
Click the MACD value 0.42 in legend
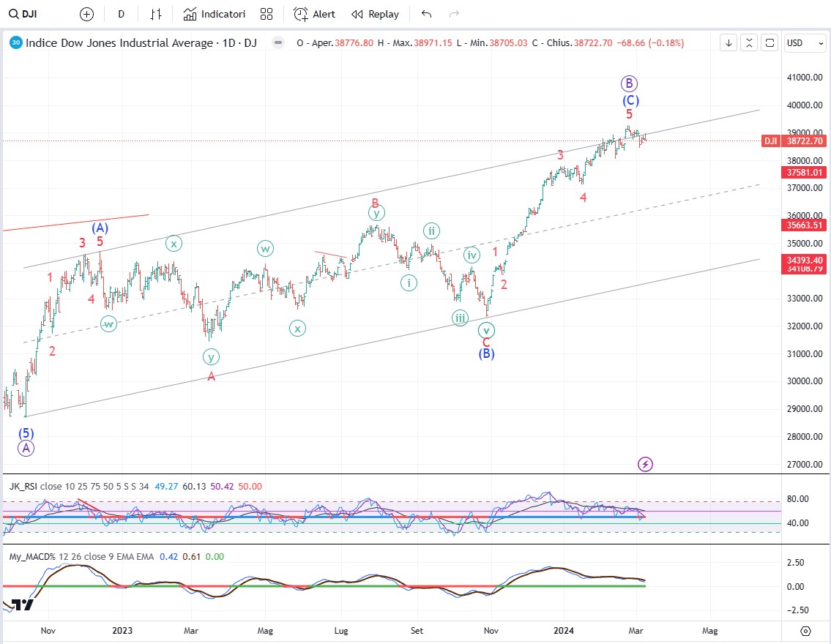pos(168,557)
